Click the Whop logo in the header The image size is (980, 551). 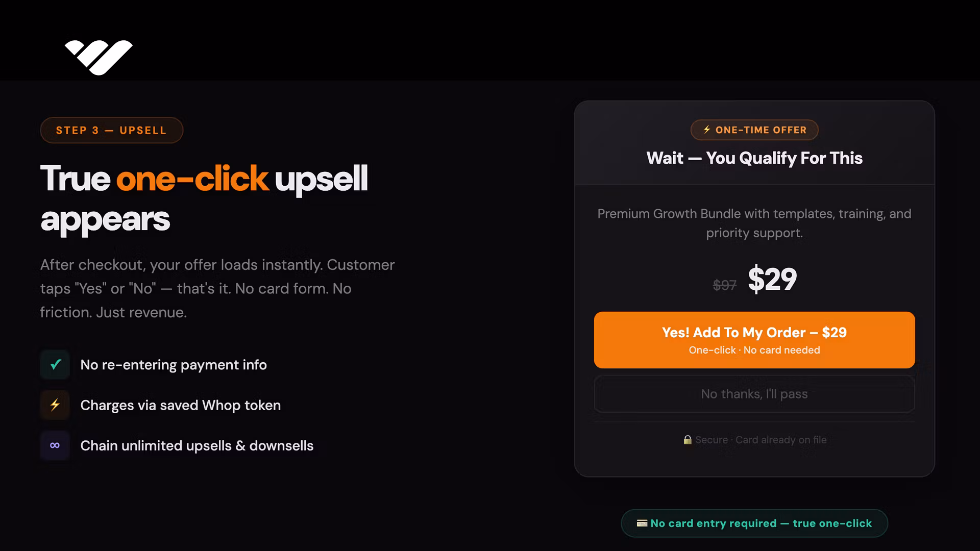click(99, 57)
